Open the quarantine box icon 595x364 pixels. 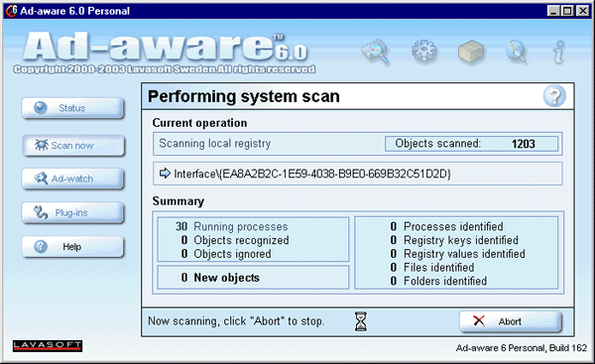[471, 52]
